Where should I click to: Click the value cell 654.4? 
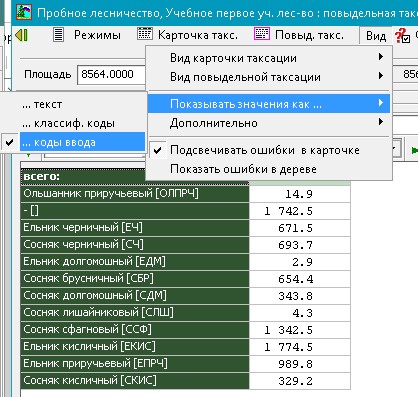click(300, 279)
